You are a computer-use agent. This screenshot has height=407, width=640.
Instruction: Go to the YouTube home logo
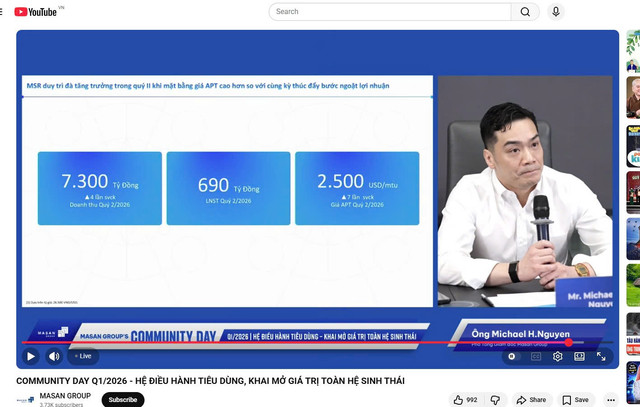click(x=36, y=12)
